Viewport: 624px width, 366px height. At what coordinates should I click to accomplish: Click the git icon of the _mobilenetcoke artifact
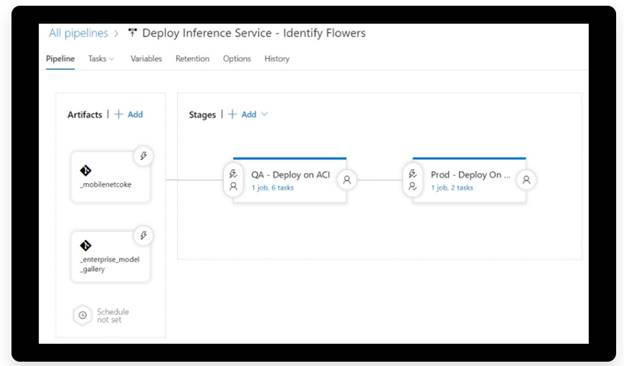[x=86, y=171]
